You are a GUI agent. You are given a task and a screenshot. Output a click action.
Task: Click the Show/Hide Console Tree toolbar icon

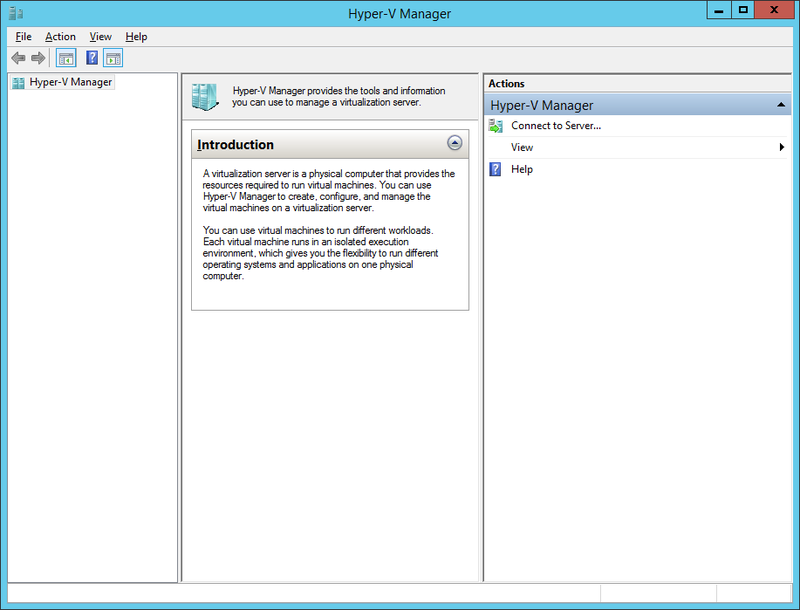click(x=65, y=57)
